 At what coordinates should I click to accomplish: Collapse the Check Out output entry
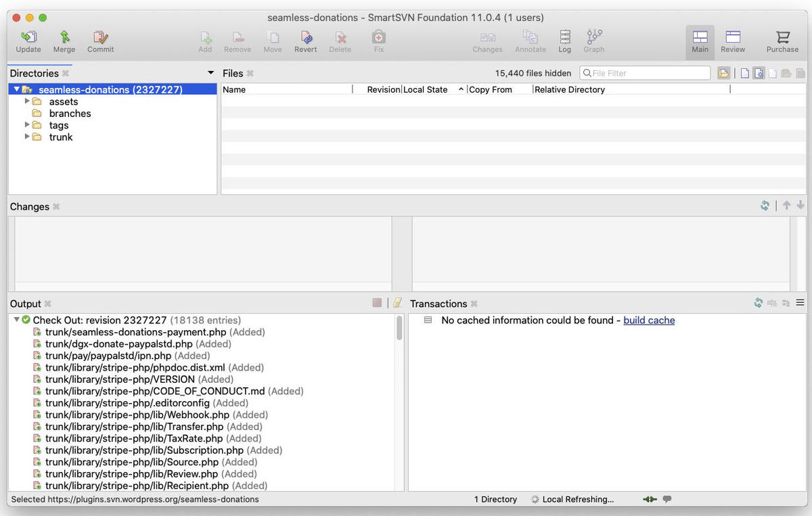click(x=16, y=320)
